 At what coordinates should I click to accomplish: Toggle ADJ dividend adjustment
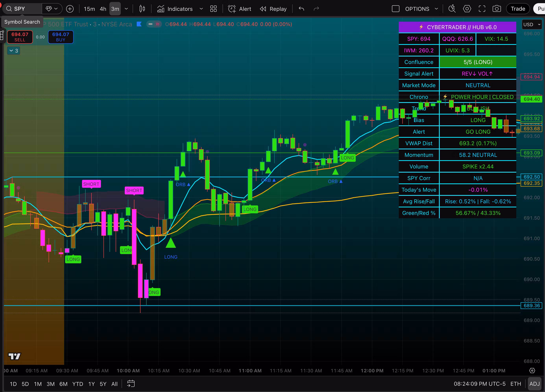(x=534, y=384)
